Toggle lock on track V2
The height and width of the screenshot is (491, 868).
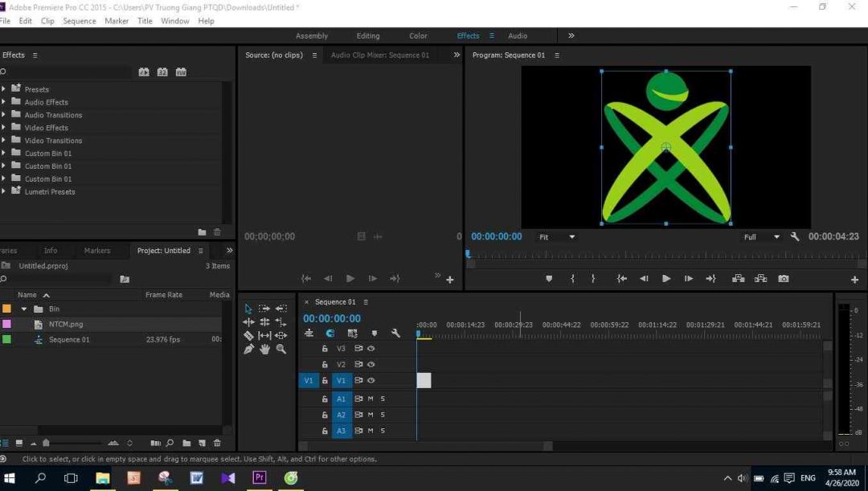point(325,365)
